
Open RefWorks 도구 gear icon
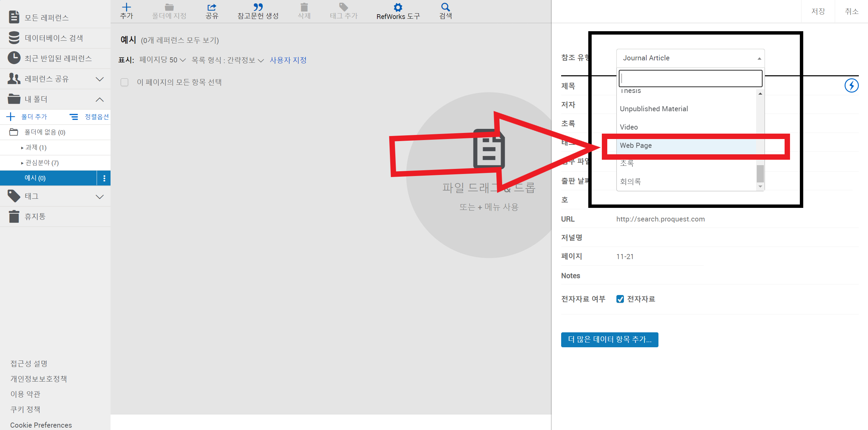click(398, 7)
